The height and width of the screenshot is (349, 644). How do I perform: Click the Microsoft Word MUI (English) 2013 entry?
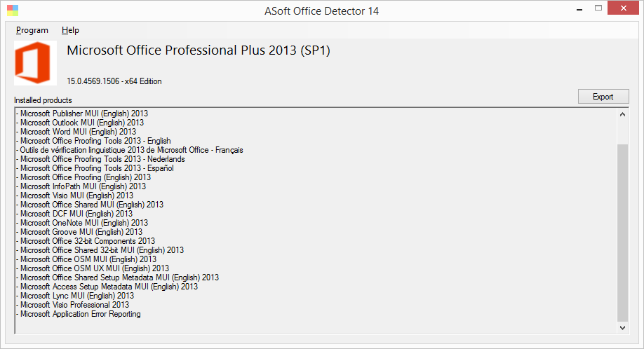click(78, 132)
